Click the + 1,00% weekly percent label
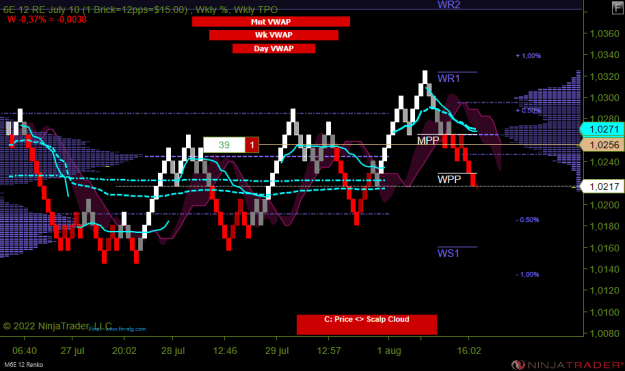 pos(528,56)
